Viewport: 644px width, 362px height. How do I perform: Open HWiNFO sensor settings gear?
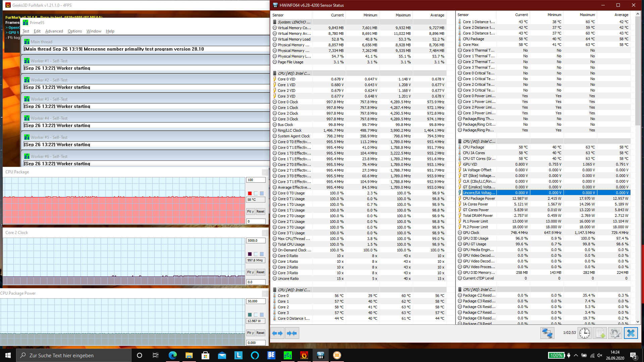pos(615,333)
